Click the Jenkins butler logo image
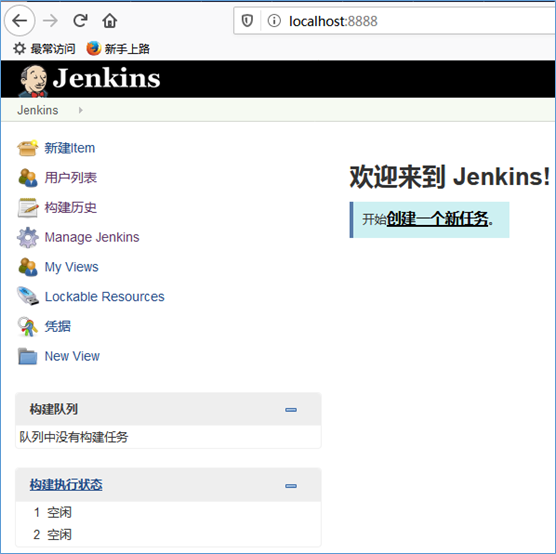Image resolution: width=556 pixels, height=554 pixels. 33,81
